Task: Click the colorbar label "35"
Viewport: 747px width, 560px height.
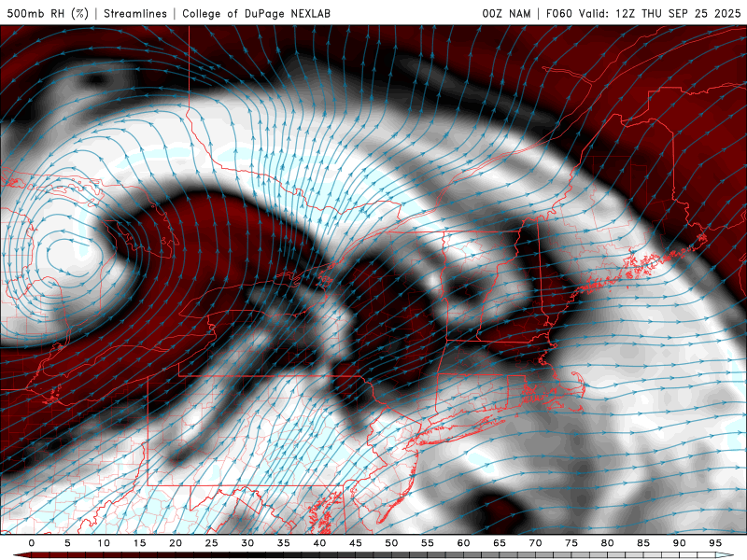Action: [283, 543]
